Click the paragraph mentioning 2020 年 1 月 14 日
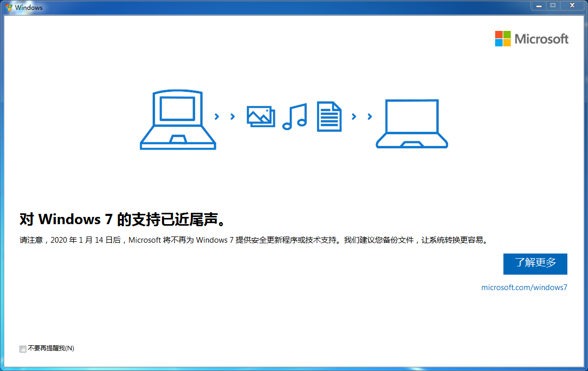 tap(253, 240)
